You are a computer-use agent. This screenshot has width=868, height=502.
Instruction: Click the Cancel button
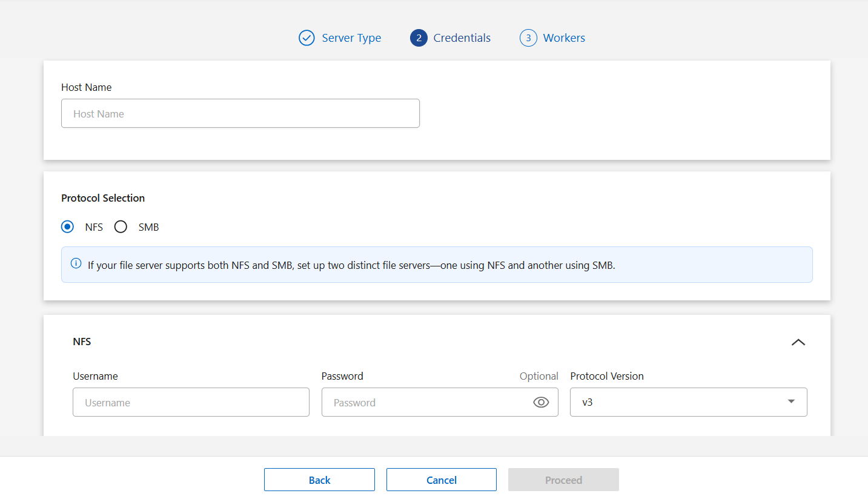pyautogui.click(x=441, y=479)
